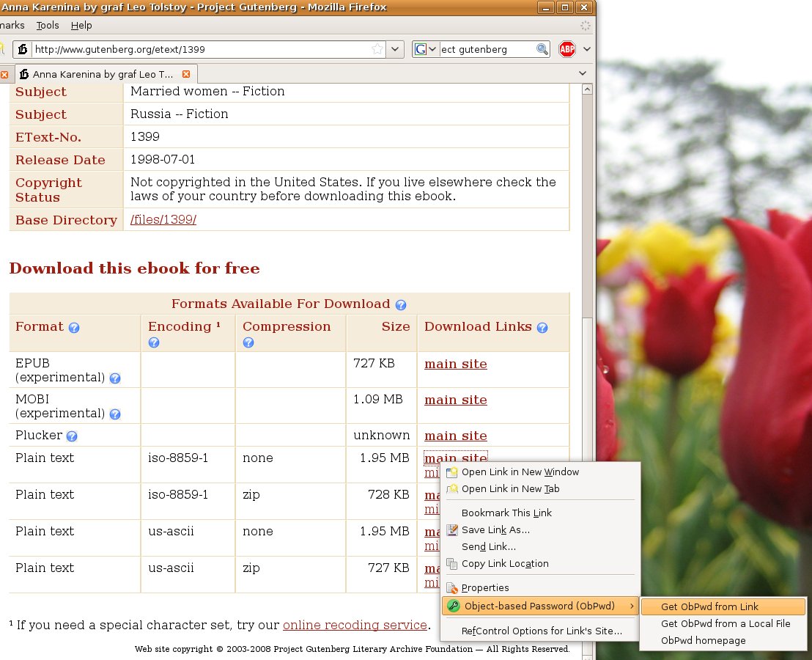Image resolution: width=812 pixels, height=660 pixels.
Task: Click the Copy Link Location icon
Action: coord(452,564)
